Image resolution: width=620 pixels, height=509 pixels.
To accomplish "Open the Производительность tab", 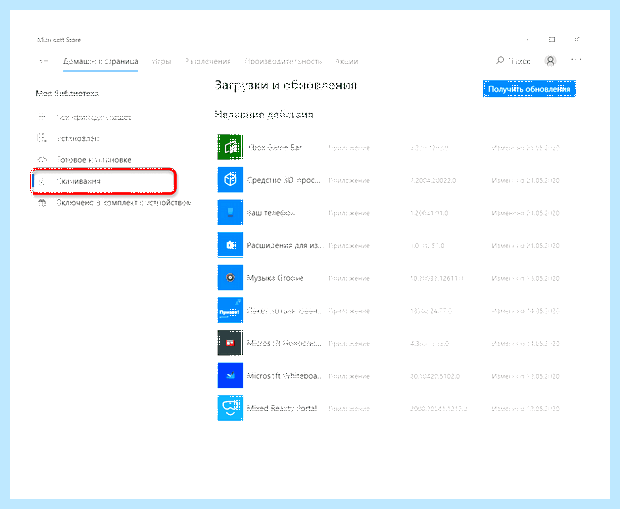I will 283,61.
